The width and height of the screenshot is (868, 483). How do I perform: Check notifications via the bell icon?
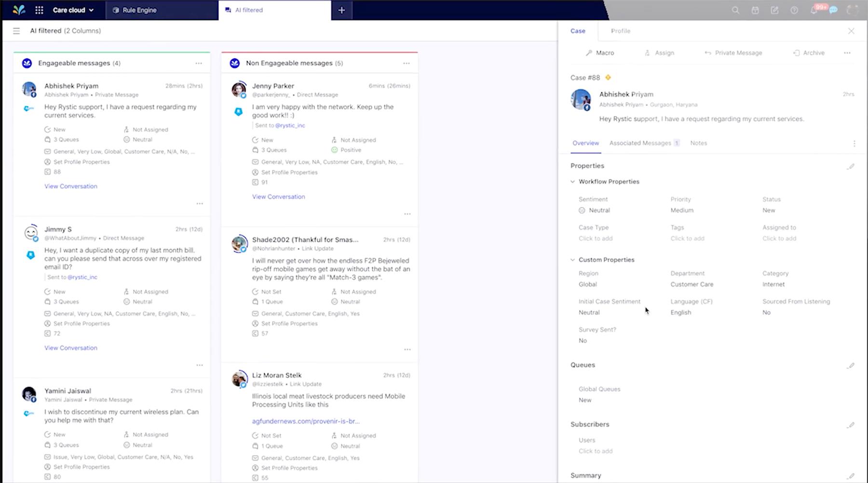pyautogui.click(x=814, y=10)
